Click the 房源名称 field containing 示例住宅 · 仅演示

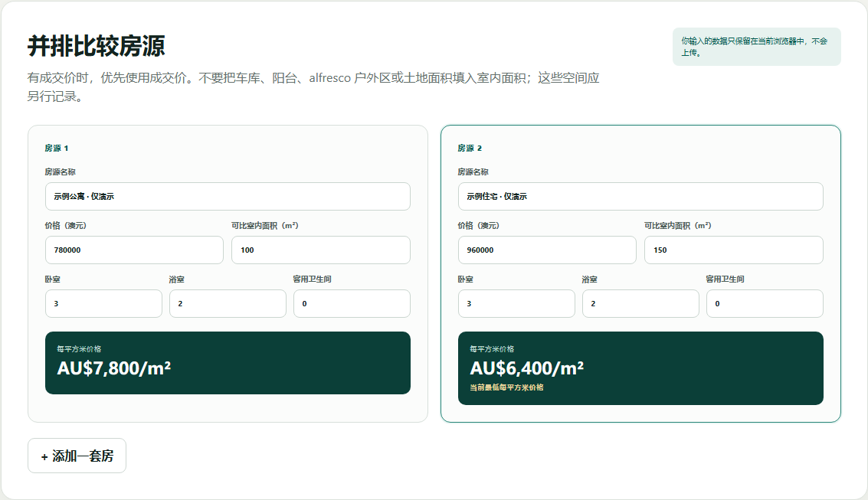point(640,196)
